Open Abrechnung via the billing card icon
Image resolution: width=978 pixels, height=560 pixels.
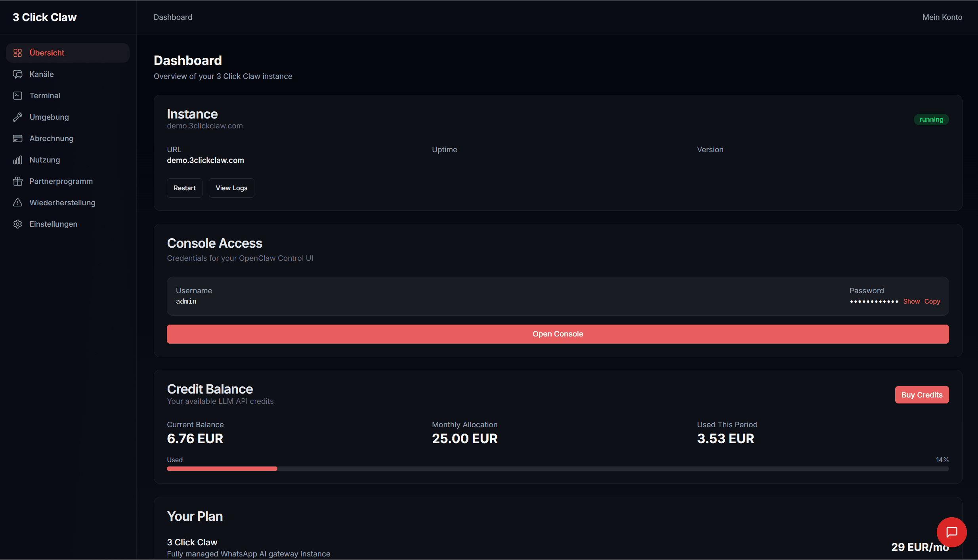pyautogui.click(x=18, y=138)
